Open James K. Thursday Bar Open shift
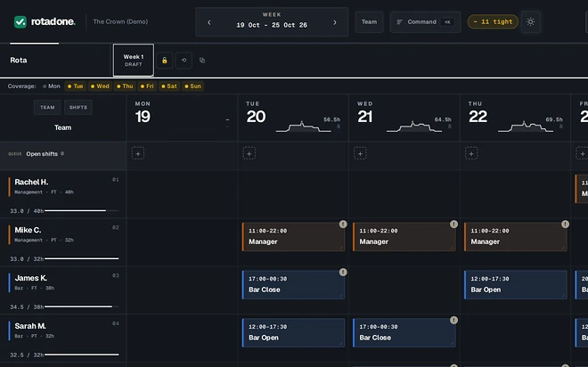 (x=516, y=285)
